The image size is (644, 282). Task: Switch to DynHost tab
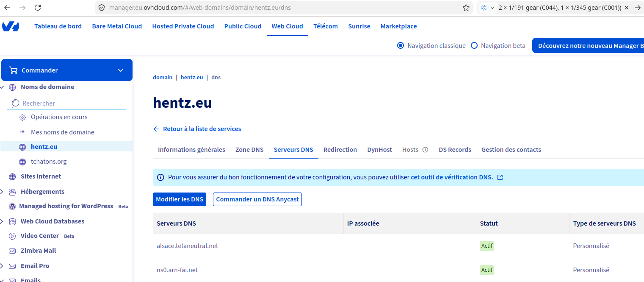[x=379, y=150]
